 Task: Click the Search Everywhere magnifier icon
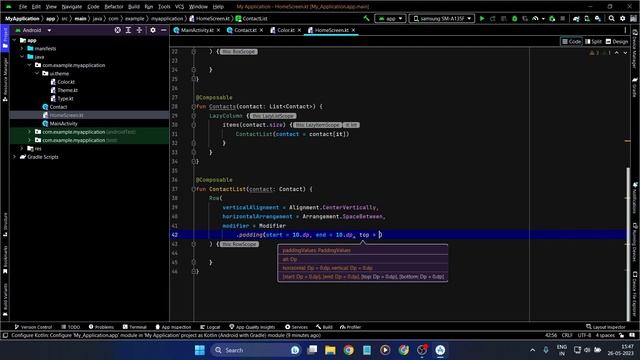611,18
